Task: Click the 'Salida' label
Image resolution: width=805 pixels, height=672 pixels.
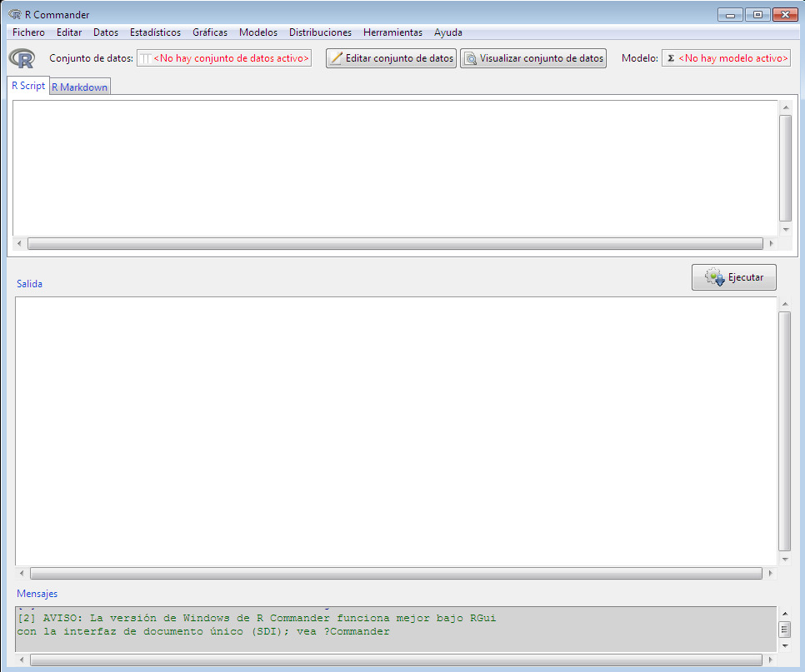Action: tap(29, 284)
